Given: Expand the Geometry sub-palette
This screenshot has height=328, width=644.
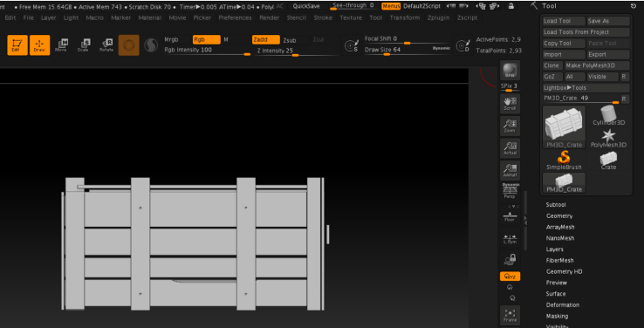Looking at the screenshot, I should pyautogui.click(x=559, y=215).
